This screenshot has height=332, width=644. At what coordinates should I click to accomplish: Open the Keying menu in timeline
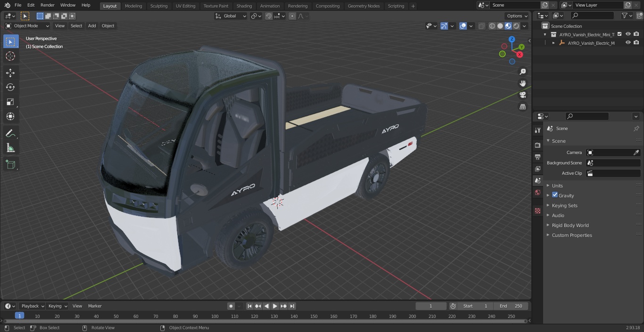58,306
